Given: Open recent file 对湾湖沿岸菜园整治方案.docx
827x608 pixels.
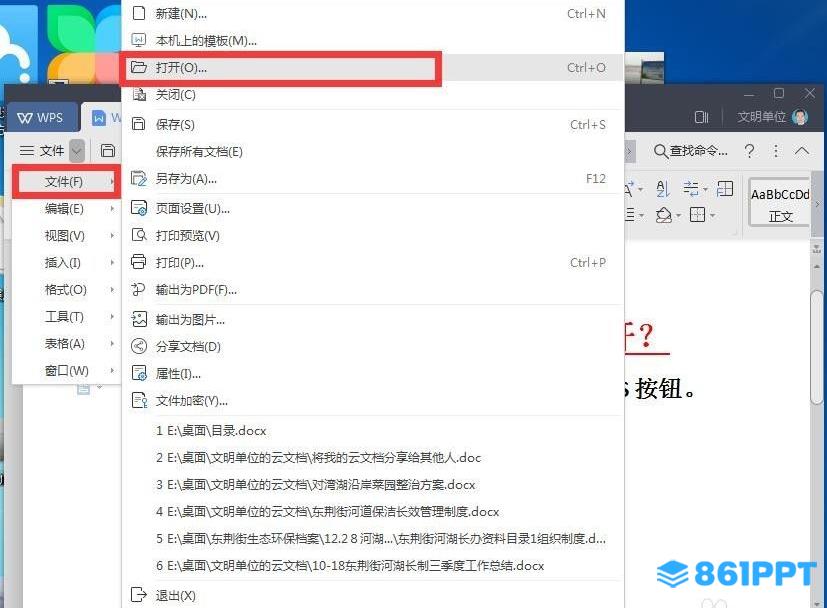Looking at the screenshot, I should tap(373, 485).
